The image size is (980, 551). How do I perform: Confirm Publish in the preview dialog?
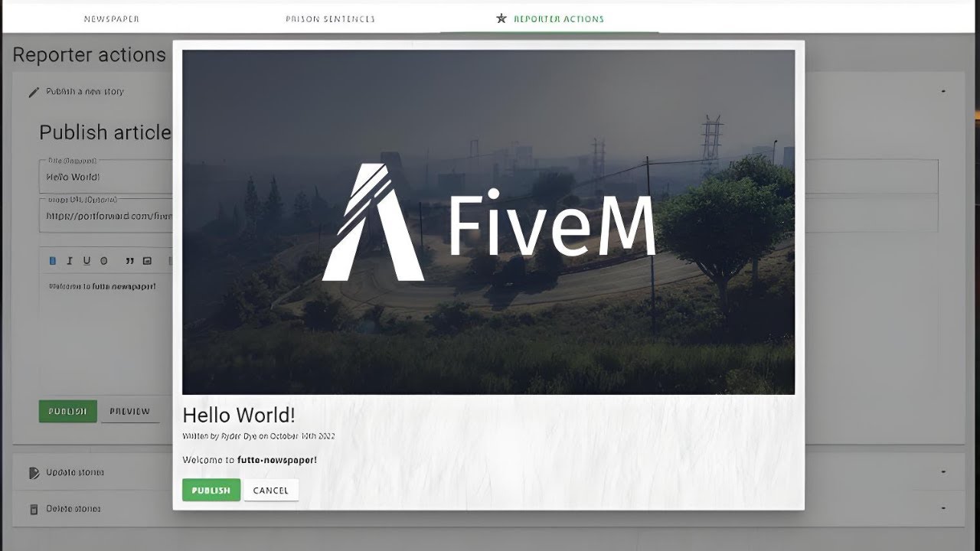(211, 491)
